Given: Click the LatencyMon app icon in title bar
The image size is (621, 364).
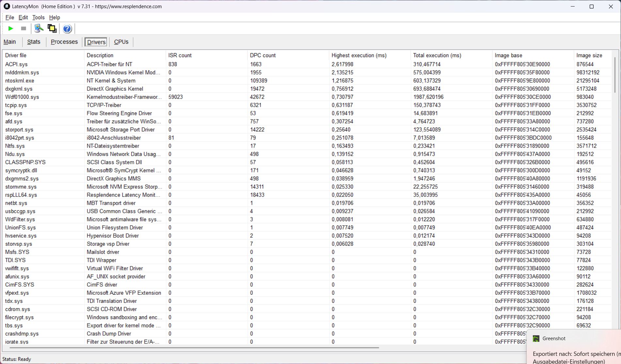Looking at the screenshot, I should click(x=7, y=6).
